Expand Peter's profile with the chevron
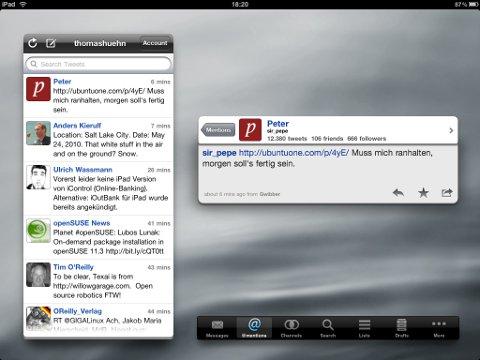The height and width of the screenshot is (360, 480). (x=451, y=130)
